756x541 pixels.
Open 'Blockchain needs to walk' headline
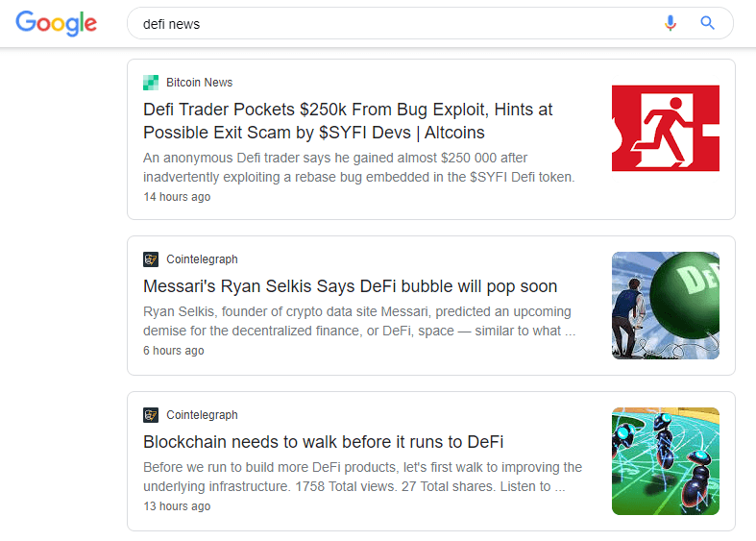point(323,442)
